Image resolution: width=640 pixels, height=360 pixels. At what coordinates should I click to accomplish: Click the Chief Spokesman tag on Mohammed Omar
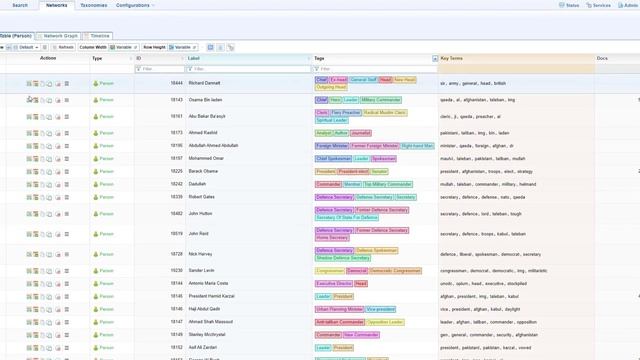[x=333, y=159]
